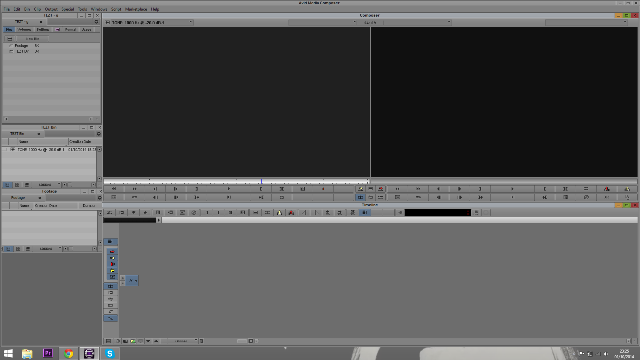Open the source clip name dropdown
Viewport: 640px width, 360px height.
[149, 22]
